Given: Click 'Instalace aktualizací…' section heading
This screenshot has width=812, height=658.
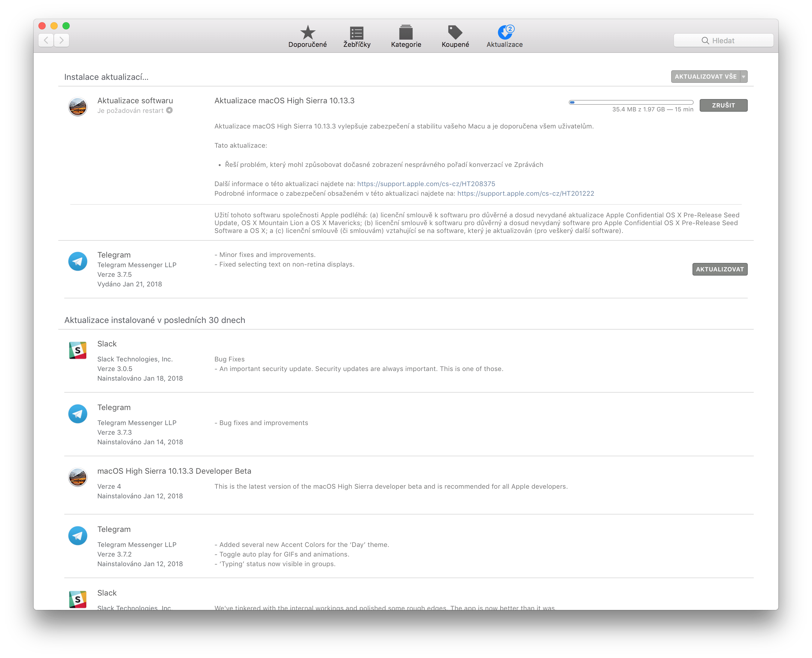Looking at the screenshot, I should click(x=107, y=77).
